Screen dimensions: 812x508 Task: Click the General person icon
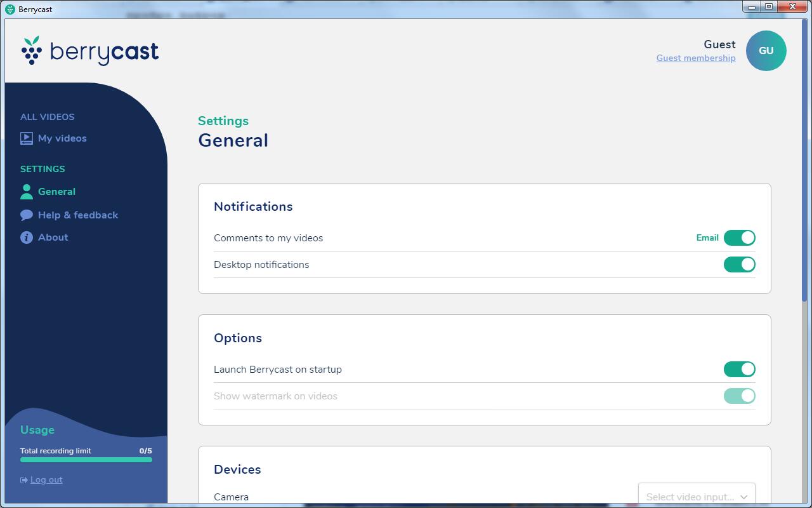pos(26,191)
